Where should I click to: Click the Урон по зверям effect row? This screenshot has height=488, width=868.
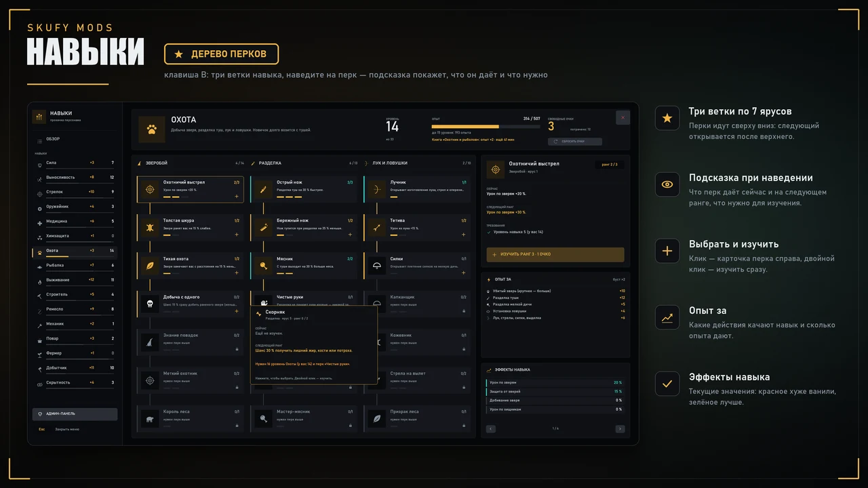tap(555, 383)
